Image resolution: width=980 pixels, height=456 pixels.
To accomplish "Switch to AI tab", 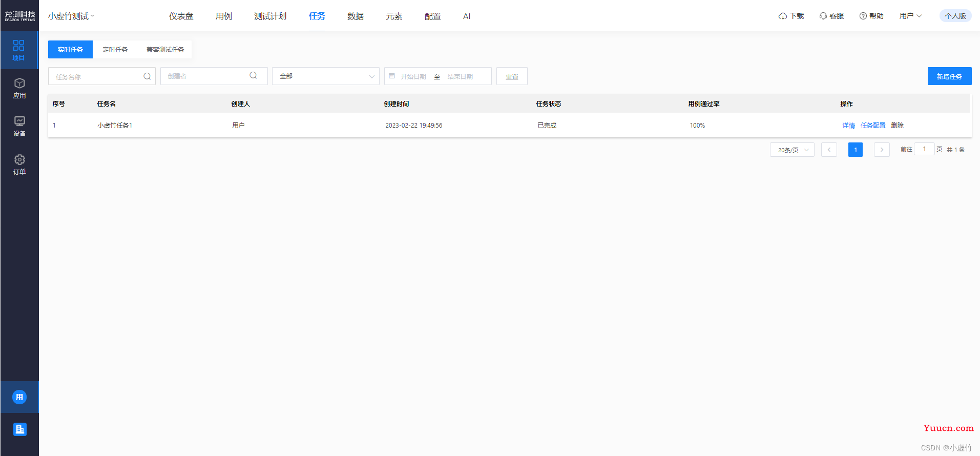I will (x=467, y=16).
